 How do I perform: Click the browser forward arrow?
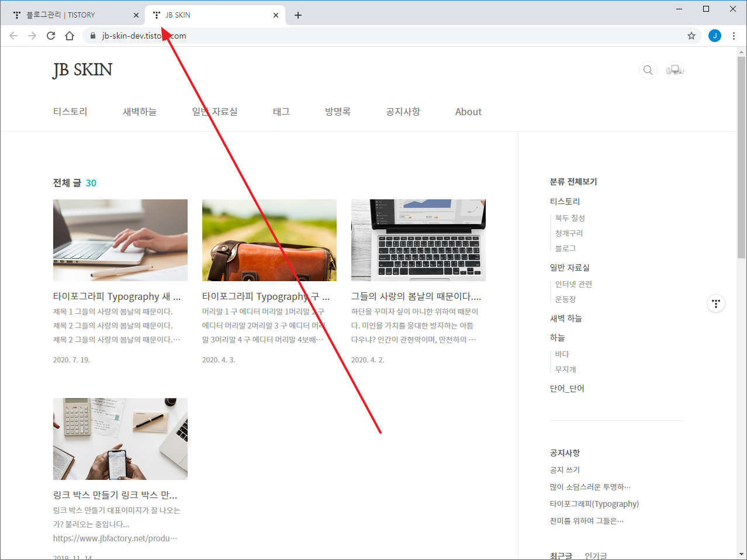(32, 36)
